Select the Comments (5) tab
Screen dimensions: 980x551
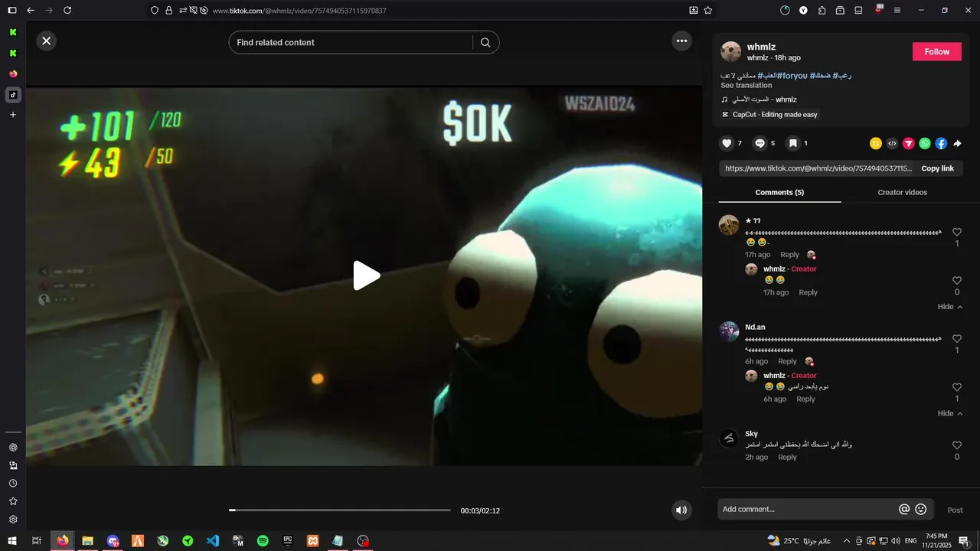(x=779, y=192)
